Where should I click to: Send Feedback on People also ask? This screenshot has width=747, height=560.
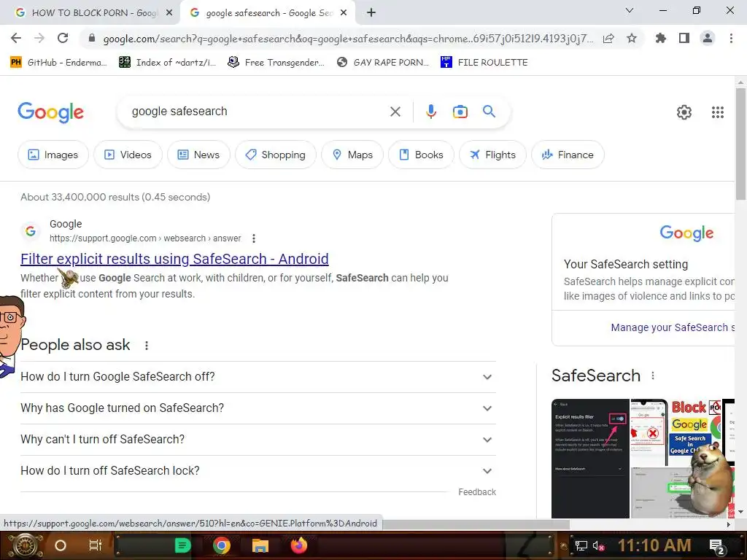coord(477,492)
